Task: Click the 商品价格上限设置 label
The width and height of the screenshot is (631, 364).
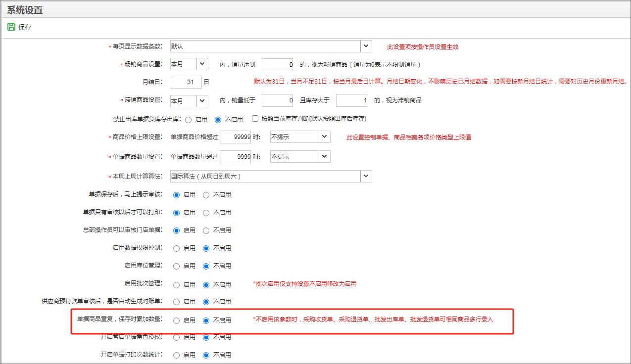Action: coord(138,136)
